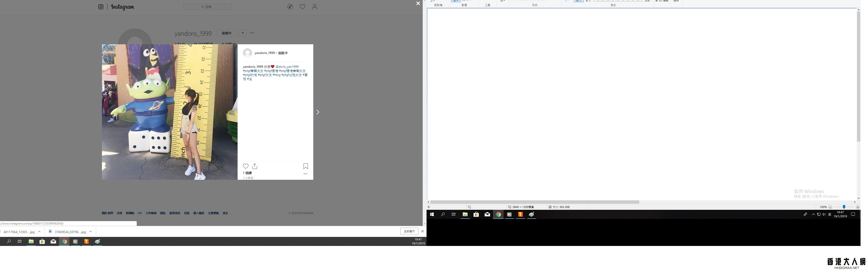This screenshot has width=868, height=271.
Task: Open taskbar search magnifier in the left taskbar
Action: click(x=9, y=241)
